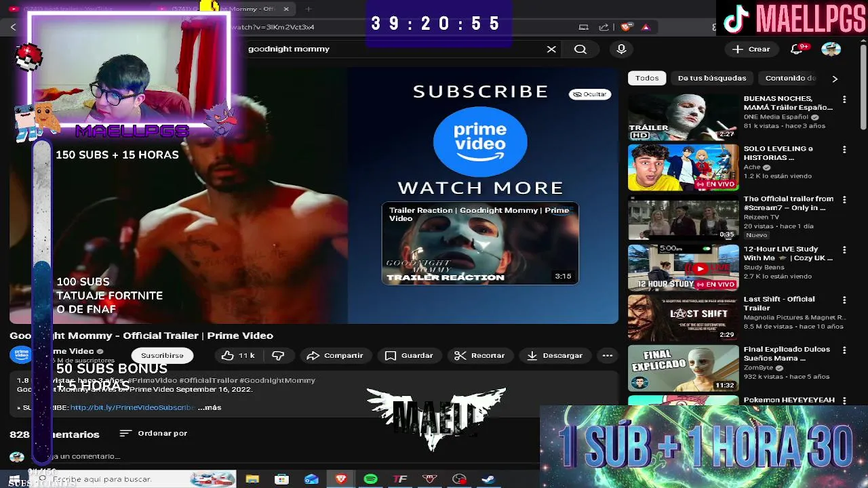Open the Last Shift Official Trailer thumbnail

(x=683, y=318)
